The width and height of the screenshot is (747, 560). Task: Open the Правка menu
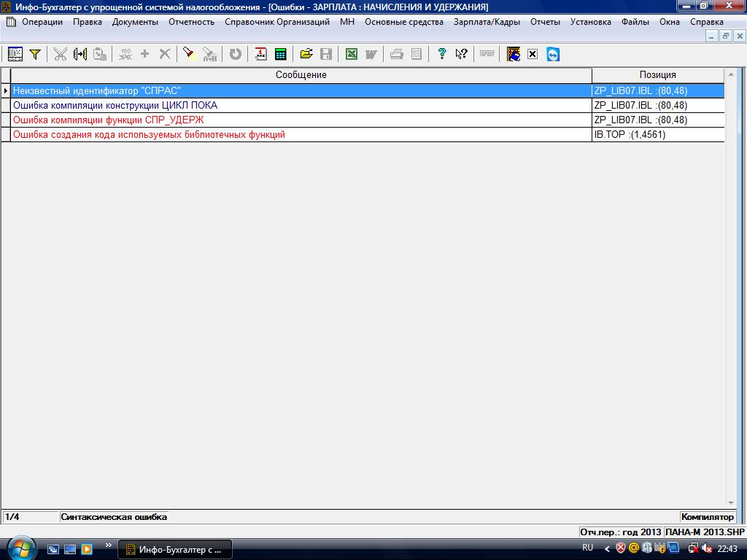88,22
